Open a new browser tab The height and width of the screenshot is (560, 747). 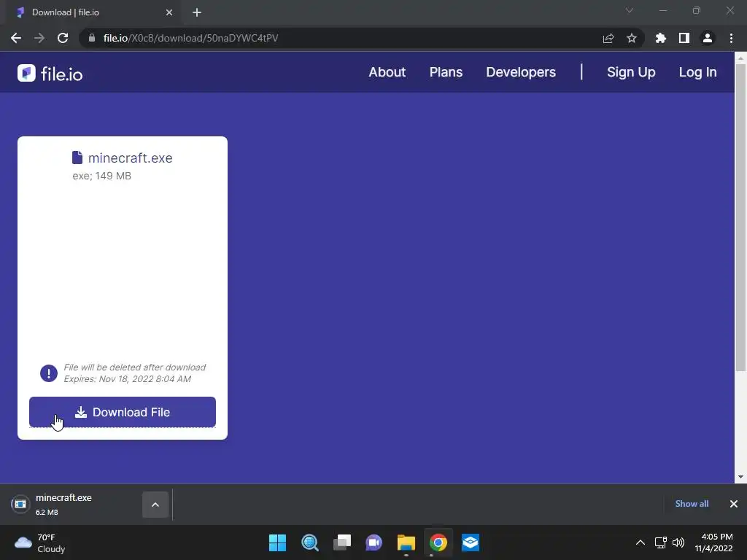click(x=197, y=12)
